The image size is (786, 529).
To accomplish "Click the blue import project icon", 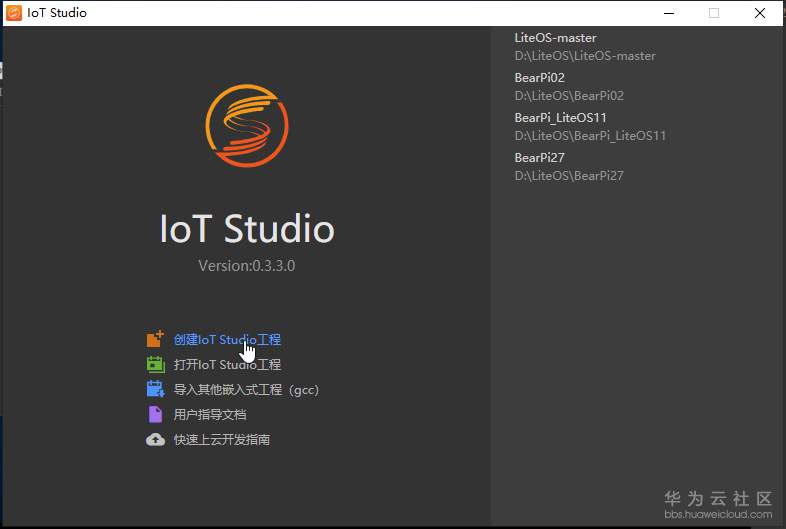I will point(155,389).
